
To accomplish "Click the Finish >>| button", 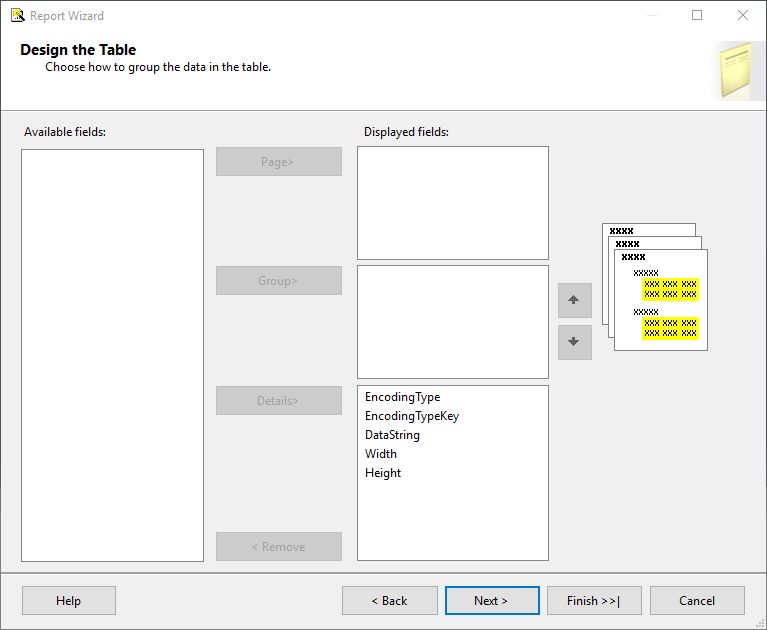I will [593, 600].
